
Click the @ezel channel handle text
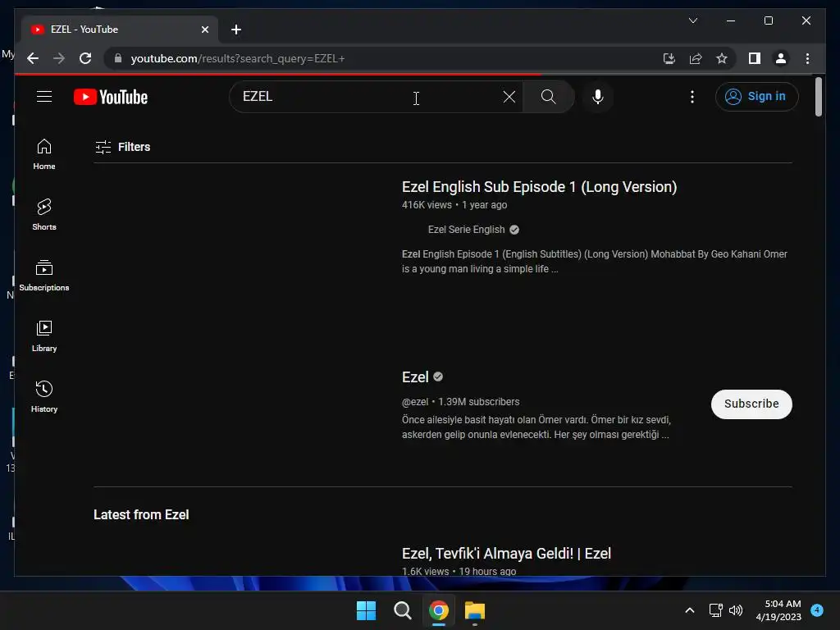pyautogui.click(x=415, y=402)
